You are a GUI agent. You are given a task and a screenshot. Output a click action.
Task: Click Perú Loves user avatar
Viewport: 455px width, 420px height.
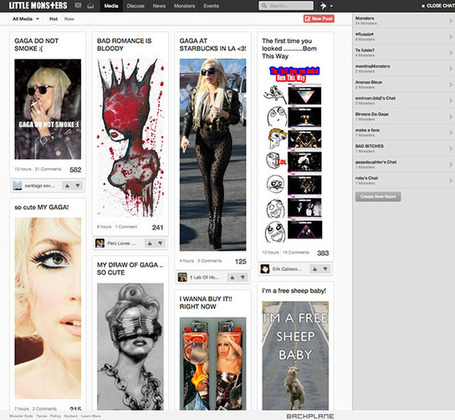tap(100, 243)
